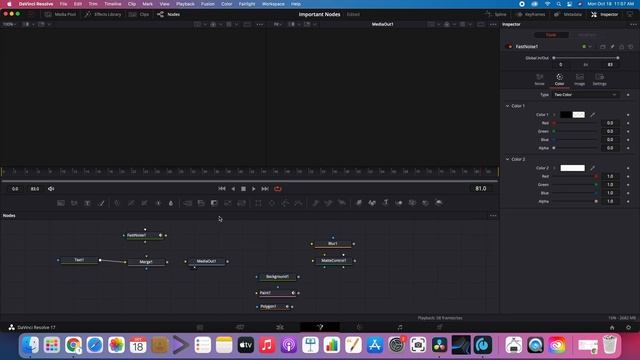Toggle the Inspector panel button

click(x=604, y=14)
